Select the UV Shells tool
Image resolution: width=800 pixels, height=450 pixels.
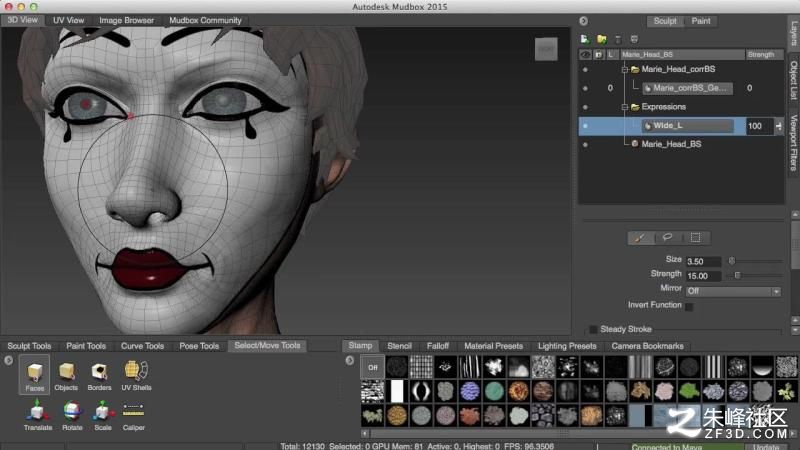point(136,376)
